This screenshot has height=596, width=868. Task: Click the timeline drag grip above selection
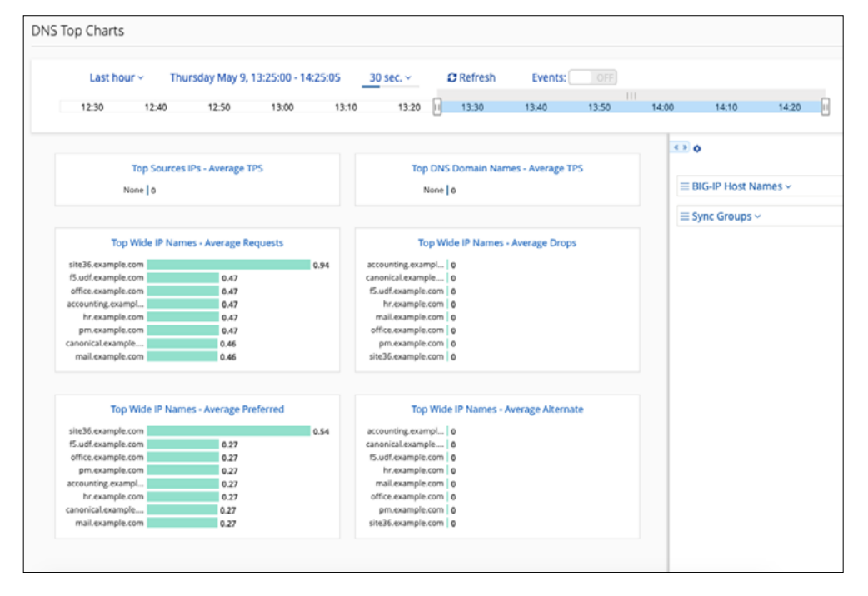click(x=631, y=96)
